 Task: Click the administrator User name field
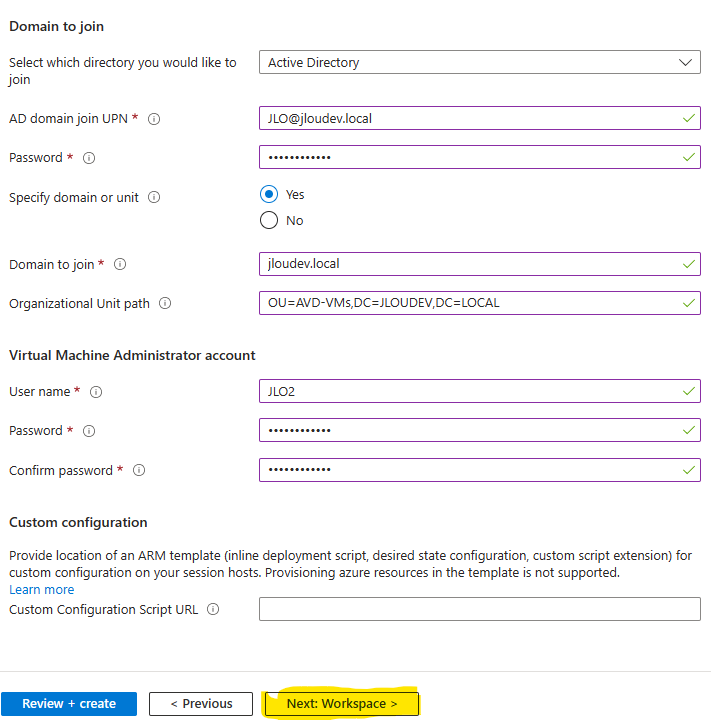480,391
